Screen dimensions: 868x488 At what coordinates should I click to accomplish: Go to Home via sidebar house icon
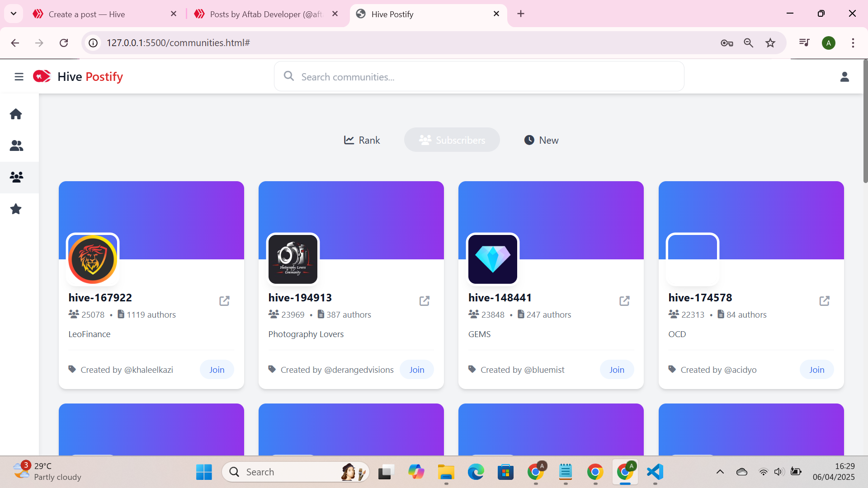pyautogui.click(x=16, y=114)
